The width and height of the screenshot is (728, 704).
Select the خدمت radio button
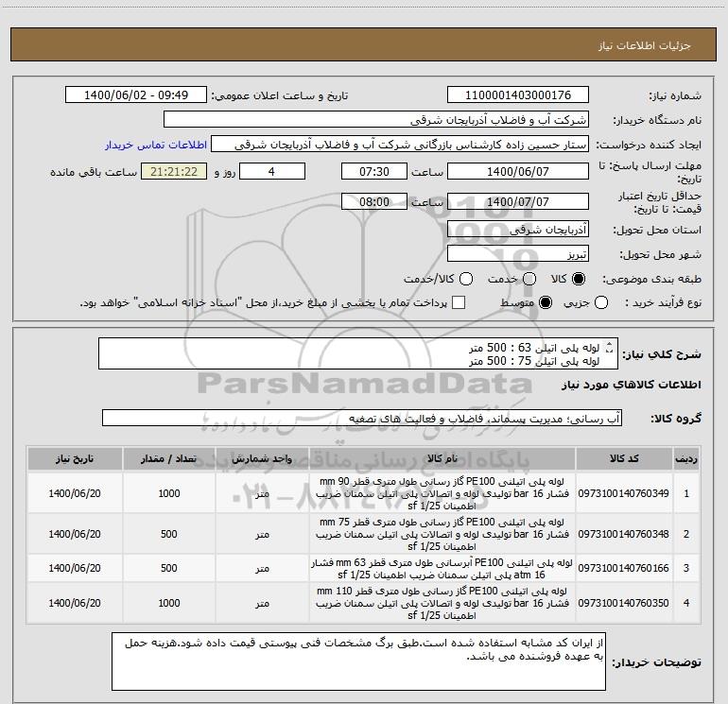click(x=529, y=279)
